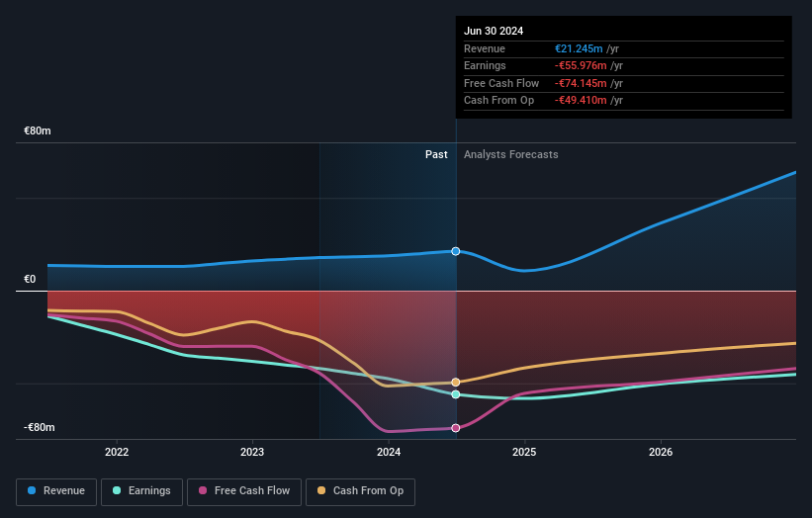Click the €21.245m revenue value
This screenshot has height=518, width=812.
coord(579,48)
